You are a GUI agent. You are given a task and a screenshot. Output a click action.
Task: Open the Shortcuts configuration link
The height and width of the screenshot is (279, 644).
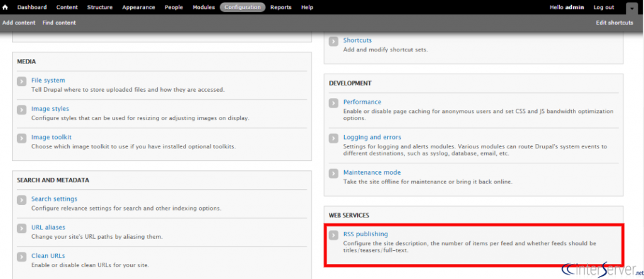[357, 40]
